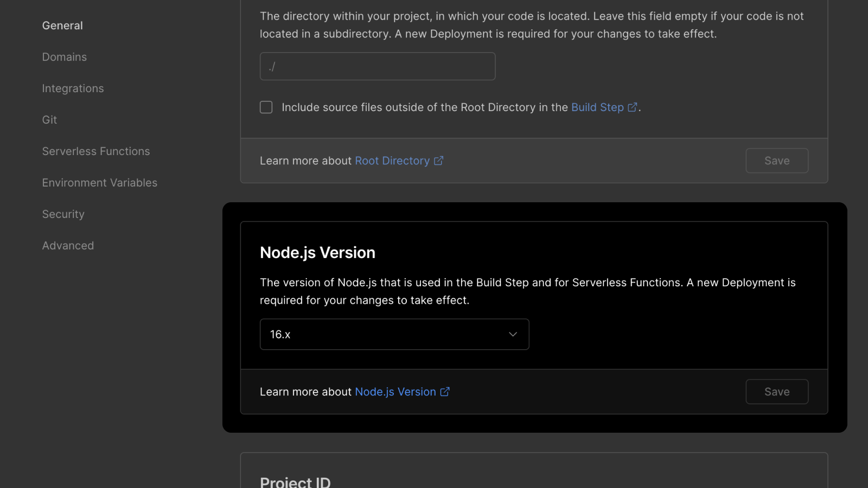Save the Node.js Version setting
Image resolution: width=868 pixels, height=488 pixels.
pos(777,391)
